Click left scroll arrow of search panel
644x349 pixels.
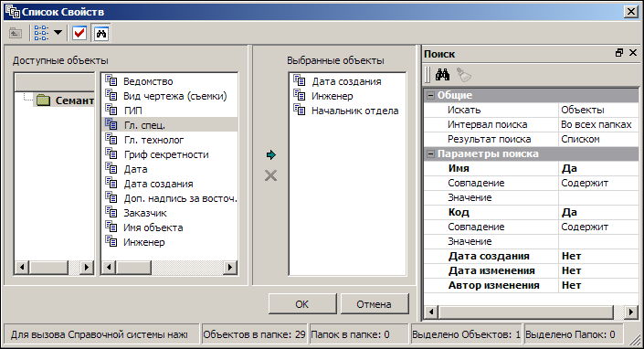pyautogui.click(x=431, y=312)
